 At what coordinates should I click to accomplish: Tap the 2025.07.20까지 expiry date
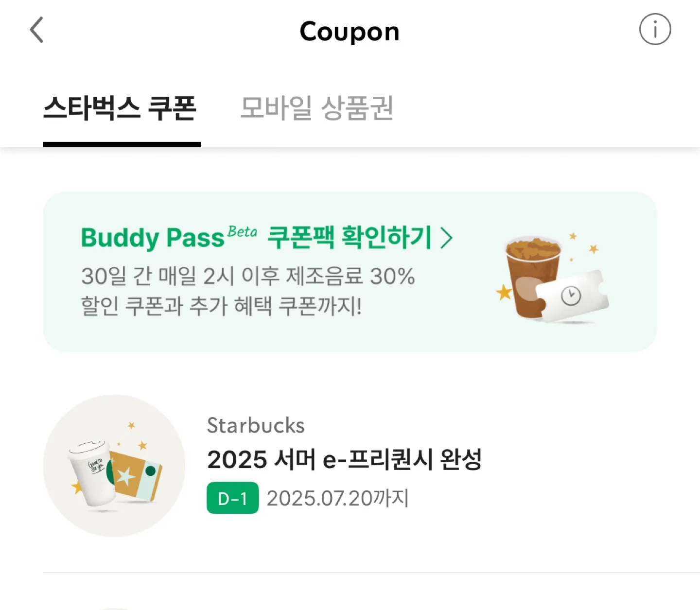coord(337,498)
